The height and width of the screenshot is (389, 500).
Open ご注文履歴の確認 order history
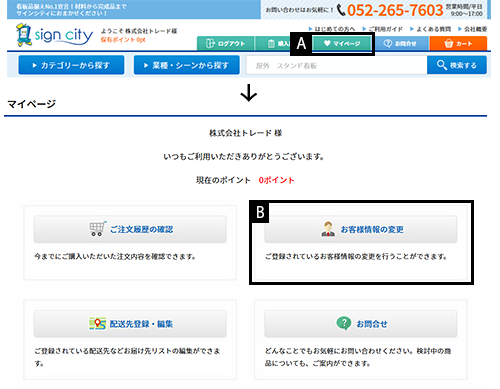130,229
